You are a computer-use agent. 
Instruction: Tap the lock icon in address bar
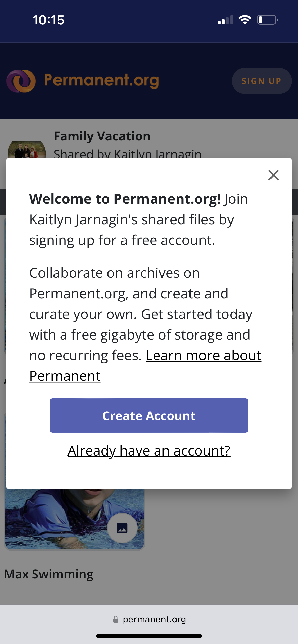[x=116, y=619]
